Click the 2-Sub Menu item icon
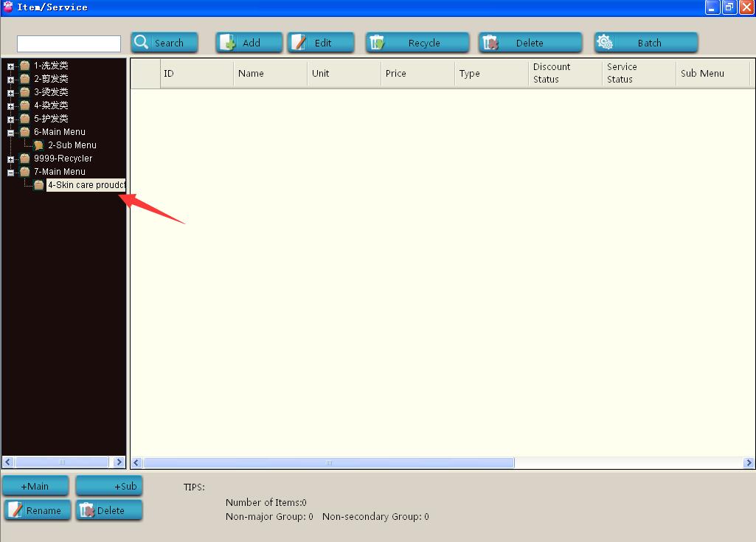Screen dimensions: 756x542 [x=39, y=145]
